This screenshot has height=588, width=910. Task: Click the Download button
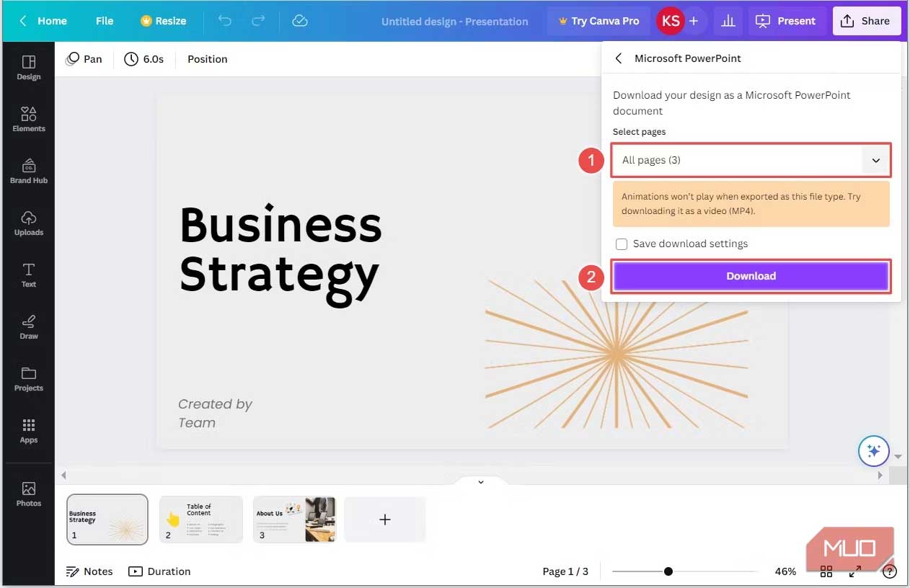[751, 276]
